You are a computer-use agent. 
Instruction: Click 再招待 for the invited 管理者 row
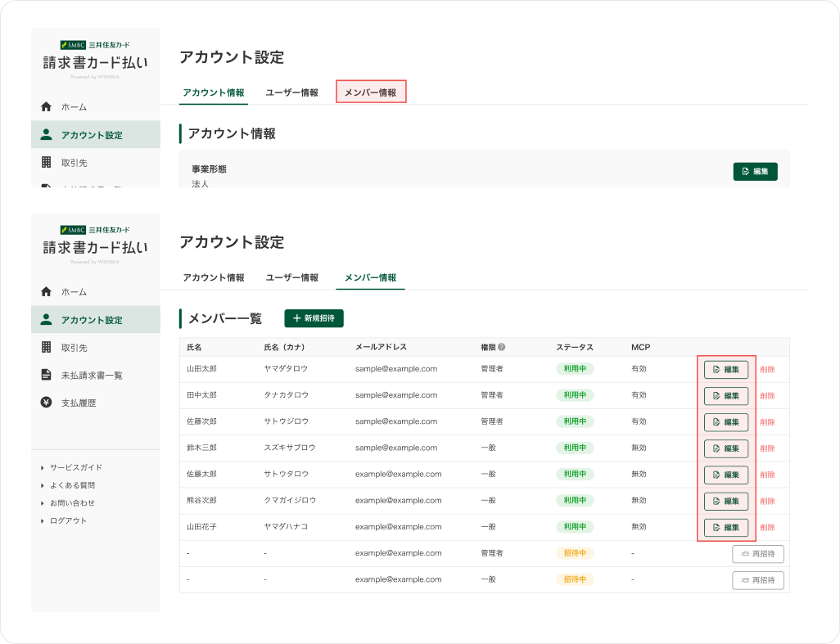tap(758, 553)
